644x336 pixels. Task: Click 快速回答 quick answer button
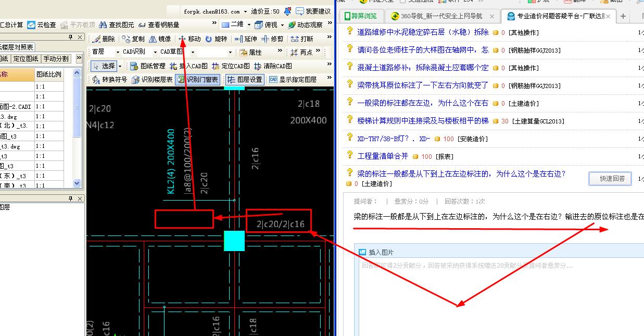click(x=610, y=179)
